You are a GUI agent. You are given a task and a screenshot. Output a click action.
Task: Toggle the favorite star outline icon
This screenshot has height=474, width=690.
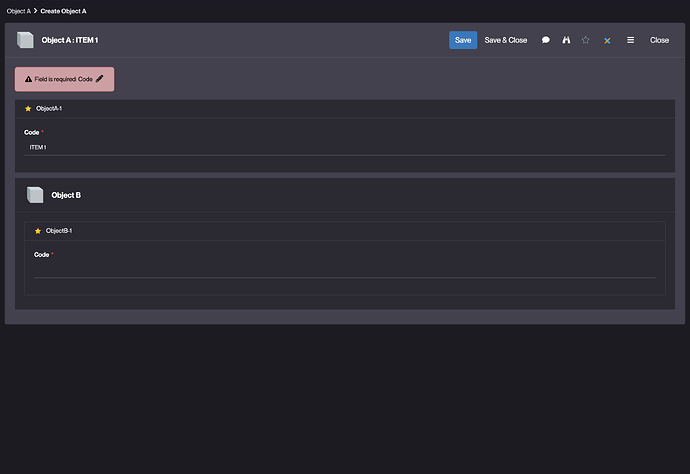click(586, 40)
